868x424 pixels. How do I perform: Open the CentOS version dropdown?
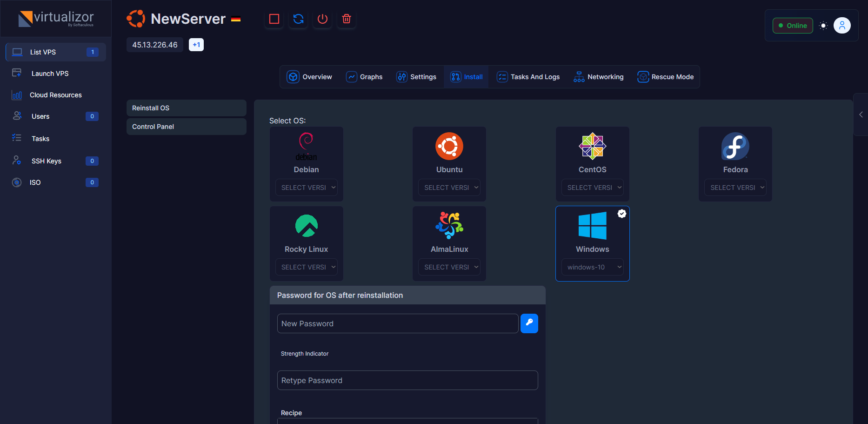pyautogui.click(x=593, y=188)
